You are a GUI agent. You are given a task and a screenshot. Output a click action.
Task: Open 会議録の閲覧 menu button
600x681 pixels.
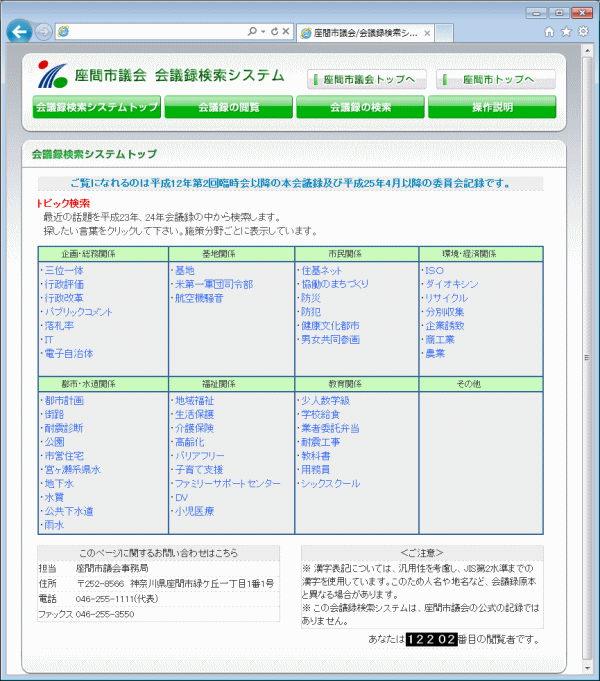click(229, 107)
